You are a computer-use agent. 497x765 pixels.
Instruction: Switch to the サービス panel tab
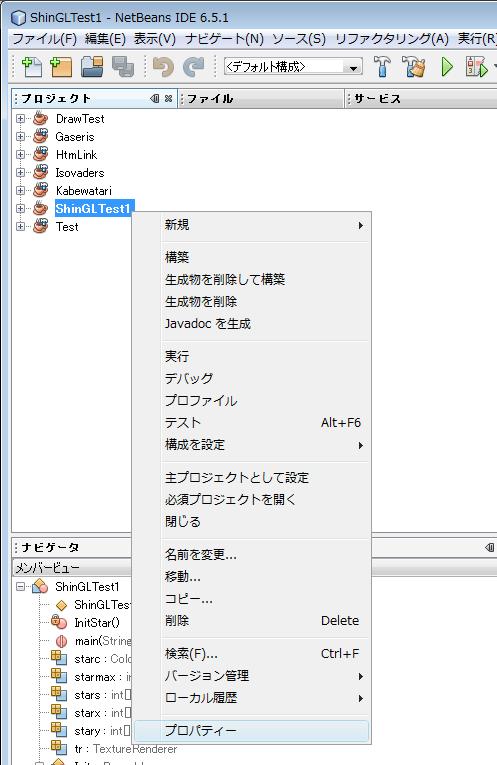[x=421, y=99]
